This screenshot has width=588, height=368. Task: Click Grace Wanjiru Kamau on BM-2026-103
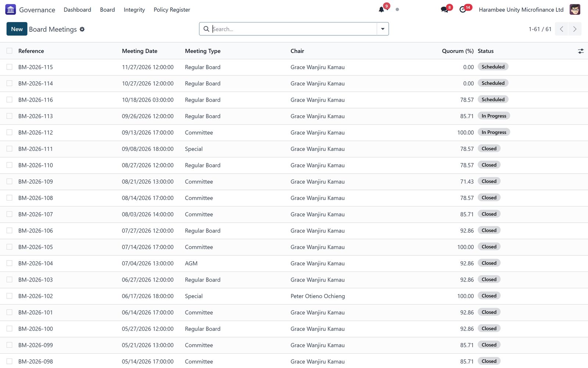tap(318, 280)
